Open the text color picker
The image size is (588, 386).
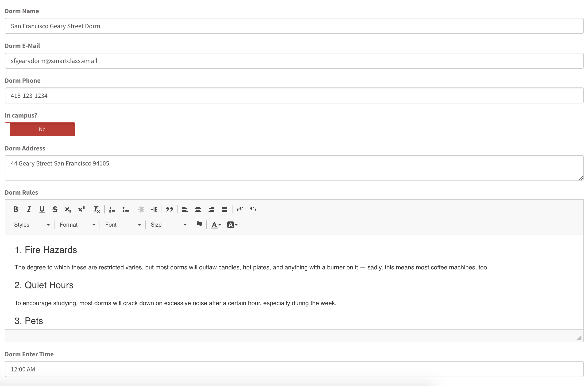(x=216, y=225)
